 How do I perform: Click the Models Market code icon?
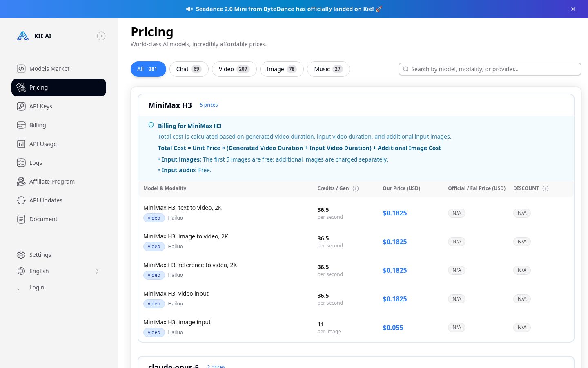tap(21, 69)
